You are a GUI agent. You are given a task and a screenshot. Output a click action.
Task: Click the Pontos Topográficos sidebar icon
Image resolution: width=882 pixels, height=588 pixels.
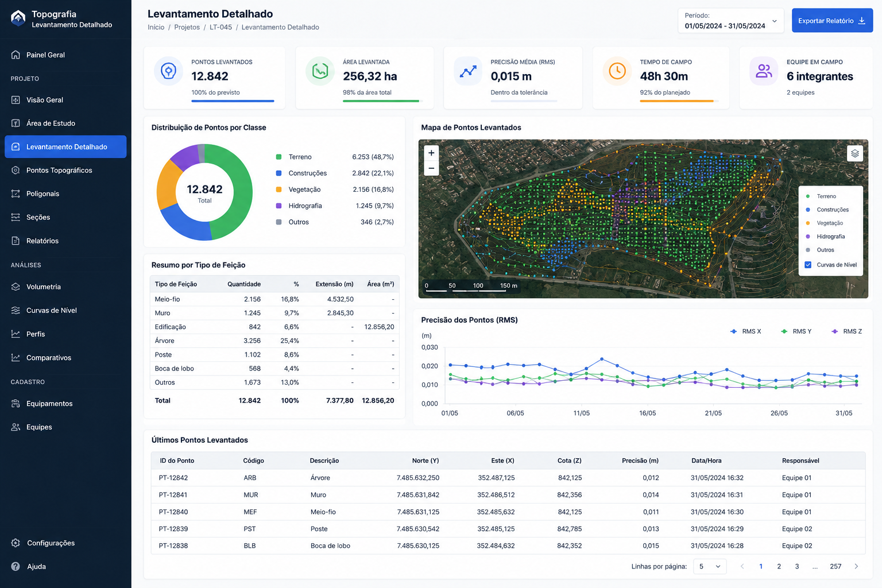pyautogui.click(x=16, y=171)
